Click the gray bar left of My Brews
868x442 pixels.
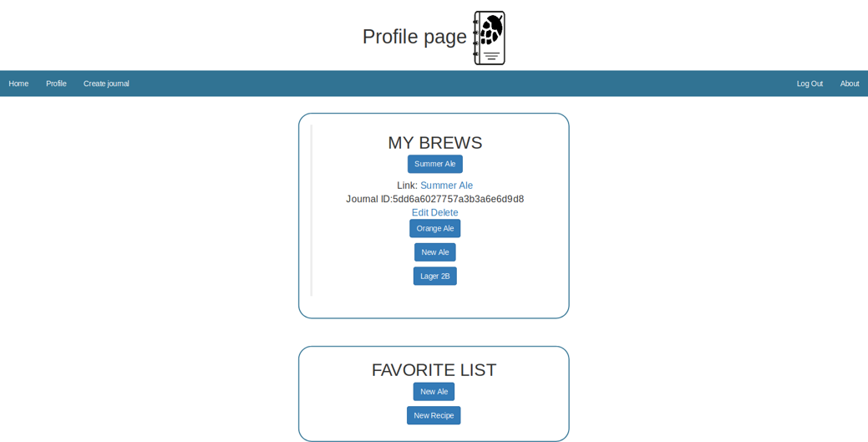pyautogui.click(x=312, y=211)
